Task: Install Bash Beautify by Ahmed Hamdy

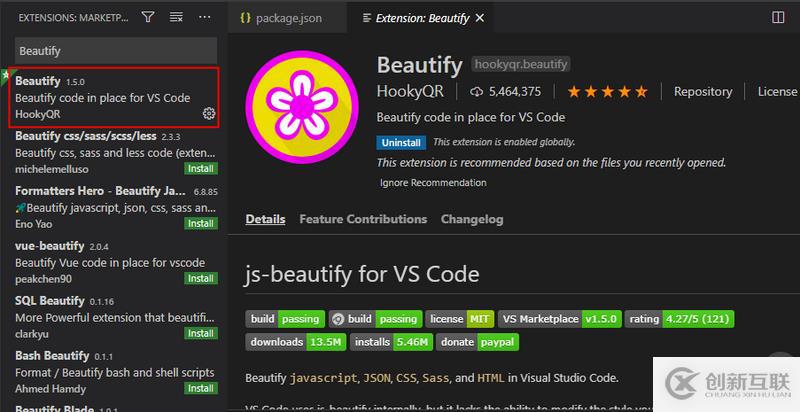Action: pos(201,389)
